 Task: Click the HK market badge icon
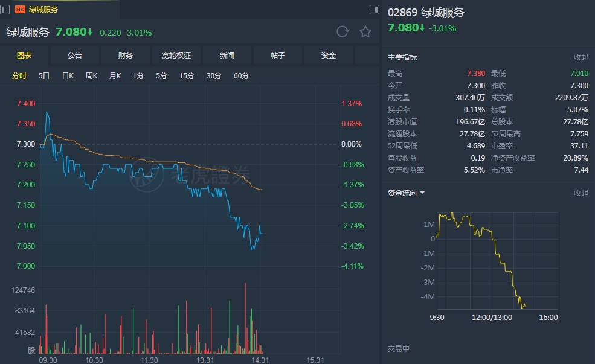[20, 10]
